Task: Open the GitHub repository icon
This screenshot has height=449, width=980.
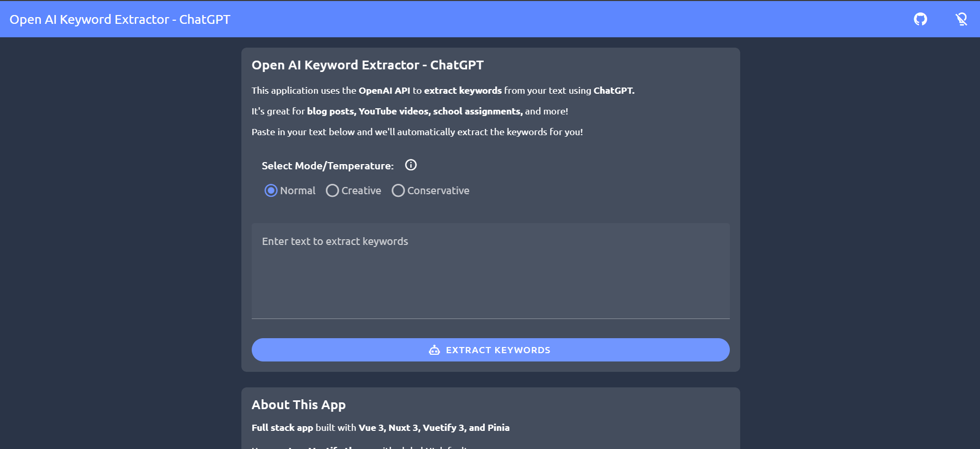Action: point(920,19)
